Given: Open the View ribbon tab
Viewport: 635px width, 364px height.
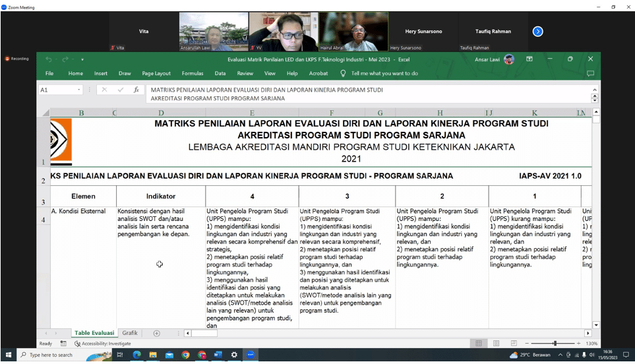Looking at the screenshot, I should pyautogui.click(x=270, y=73).
